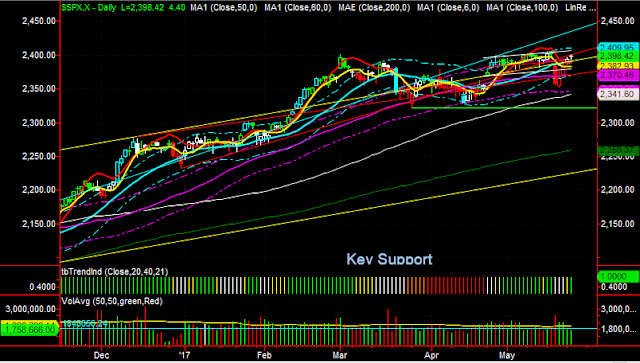The height and width of the screenshot is (363, 640).
Task: Select the MA1 (Close,60,0) indicator label
Action: tap(299, 7)
